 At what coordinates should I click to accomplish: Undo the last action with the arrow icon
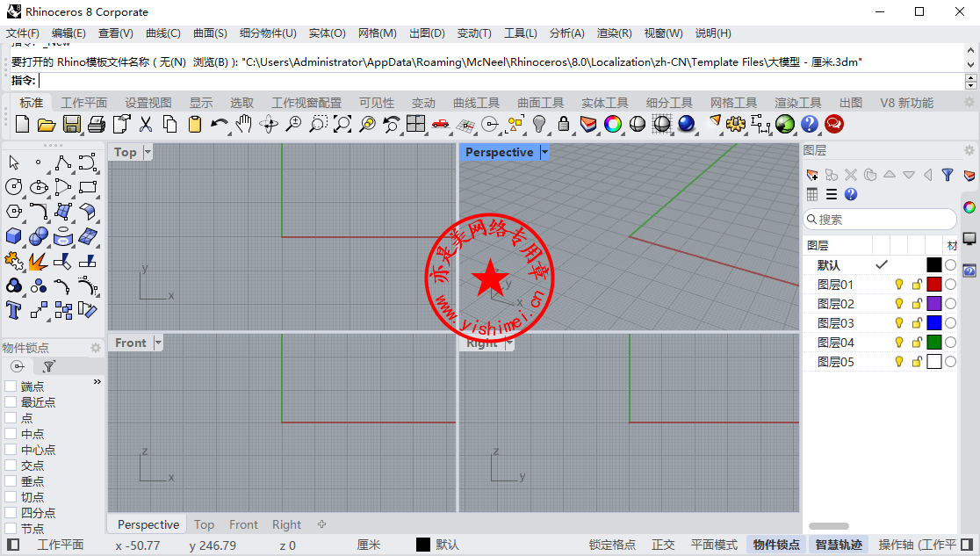219,125
